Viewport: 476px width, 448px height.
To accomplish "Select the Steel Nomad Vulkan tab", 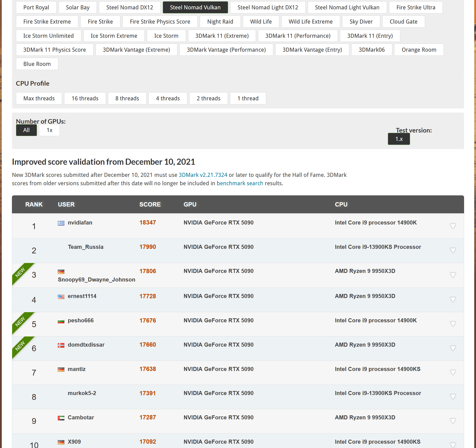I will click(x=195, y=7).
